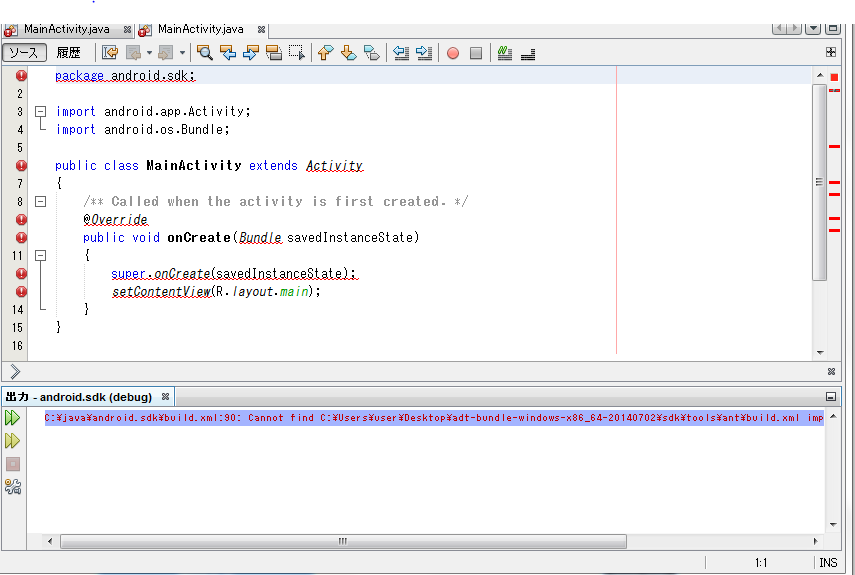Re-run Ant build in output panel
Screen dimensions: 855x575
(12, 418)
